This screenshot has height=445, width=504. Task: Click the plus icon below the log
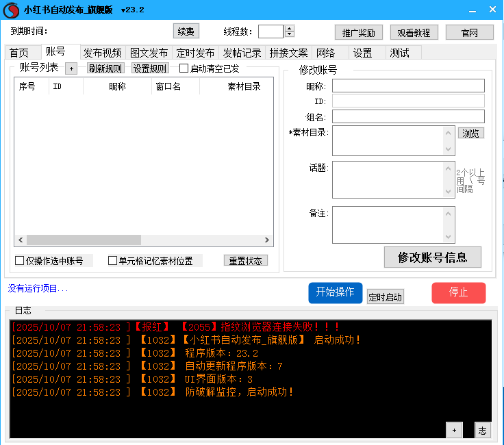(x=453, y=430)
